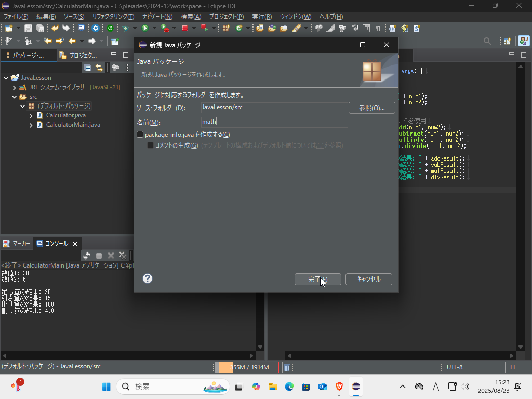Collapse the src folder node

coord(14,97)
